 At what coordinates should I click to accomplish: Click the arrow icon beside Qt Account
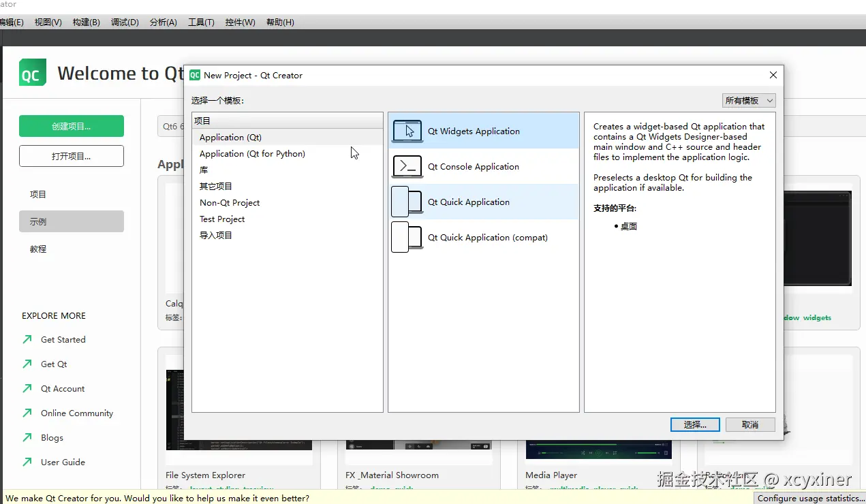click(27, 388)
